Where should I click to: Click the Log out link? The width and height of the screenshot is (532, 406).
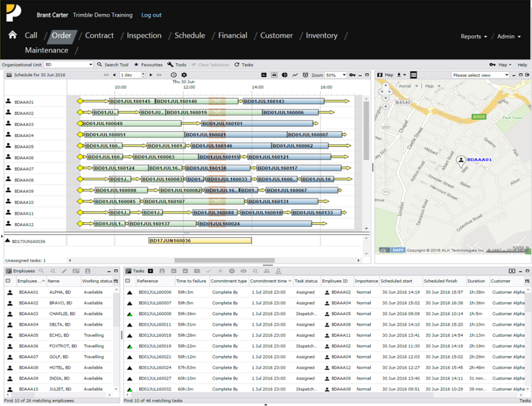pyautogui.click(x=151, y=15)
